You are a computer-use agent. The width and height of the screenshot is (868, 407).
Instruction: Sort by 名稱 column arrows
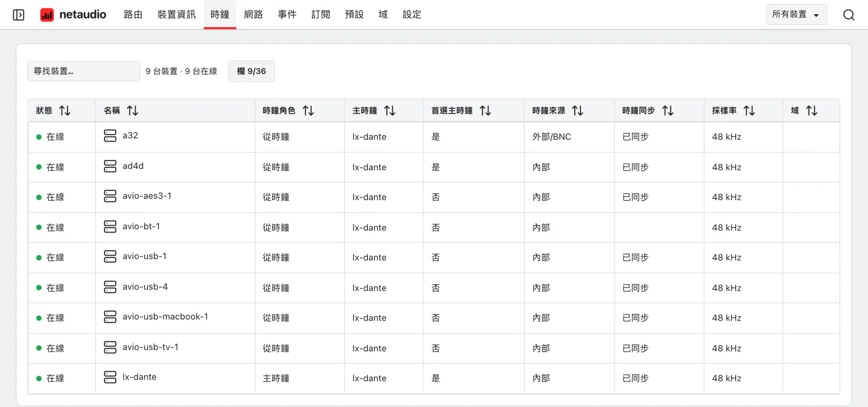[x=132, y=111]
